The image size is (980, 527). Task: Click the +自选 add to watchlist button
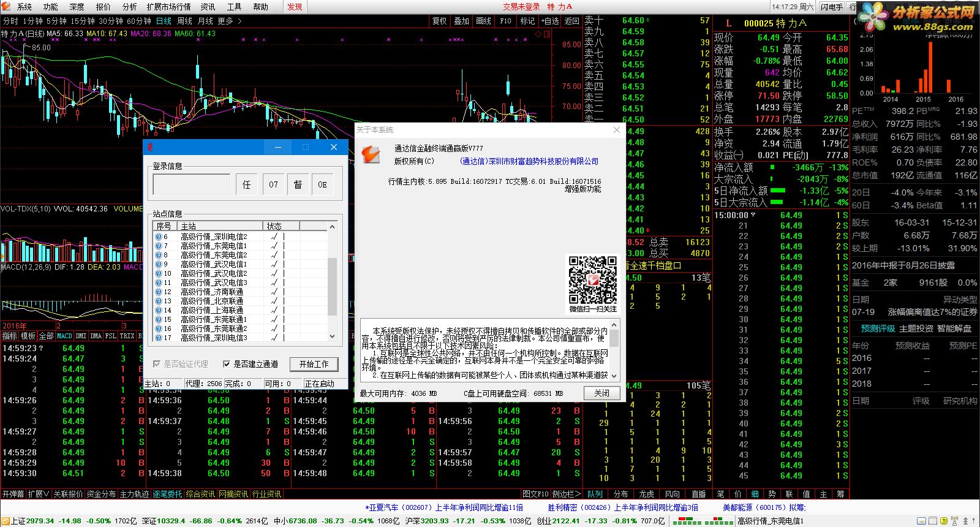pyautogui.click(x=549, y=21)
